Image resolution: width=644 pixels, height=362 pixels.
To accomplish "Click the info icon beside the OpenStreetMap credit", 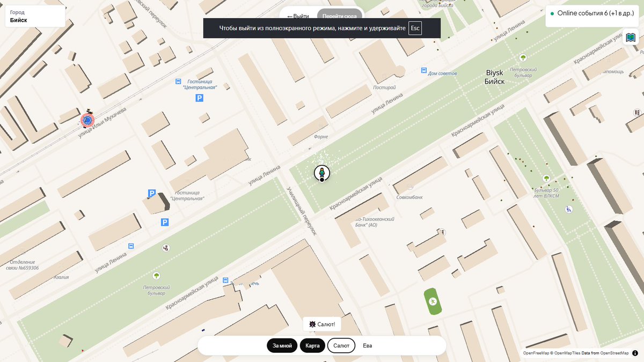I will [x=635, y=353].
